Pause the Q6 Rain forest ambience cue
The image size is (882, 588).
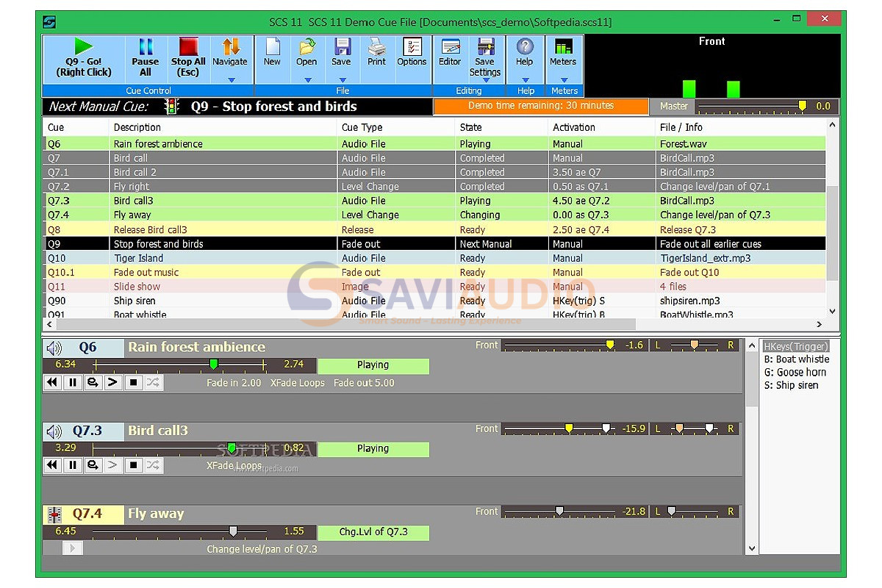[x=72, y=383]
